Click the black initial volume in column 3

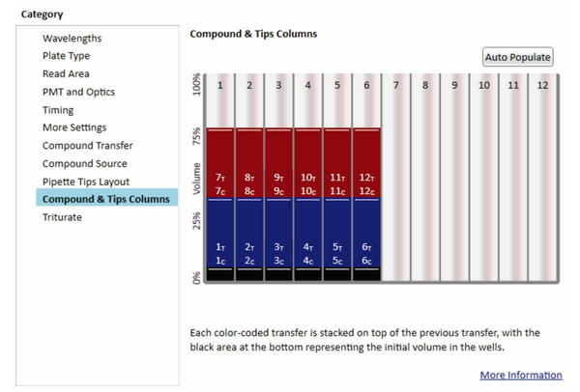[278, 274]
